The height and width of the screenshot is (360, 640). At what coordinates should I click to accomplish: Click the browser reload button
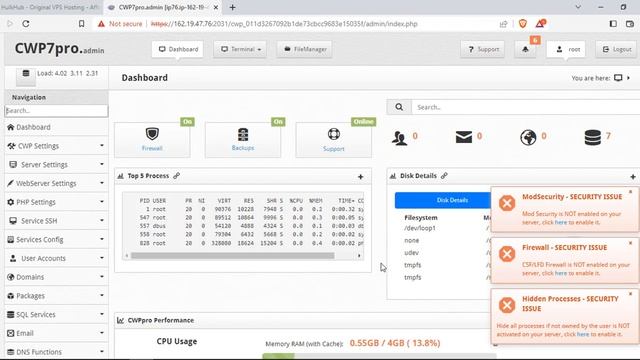(26, 24)
